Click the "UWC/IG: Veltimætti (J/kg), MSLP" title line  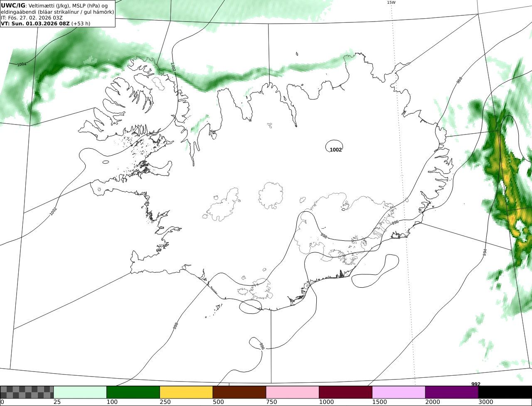(54, 5)
